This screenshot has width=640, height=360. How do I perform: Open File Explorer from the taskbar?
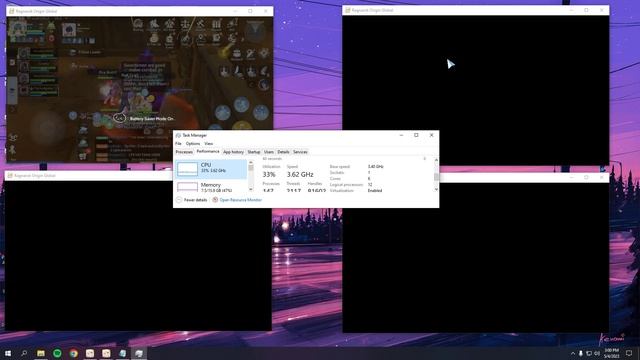41,353
